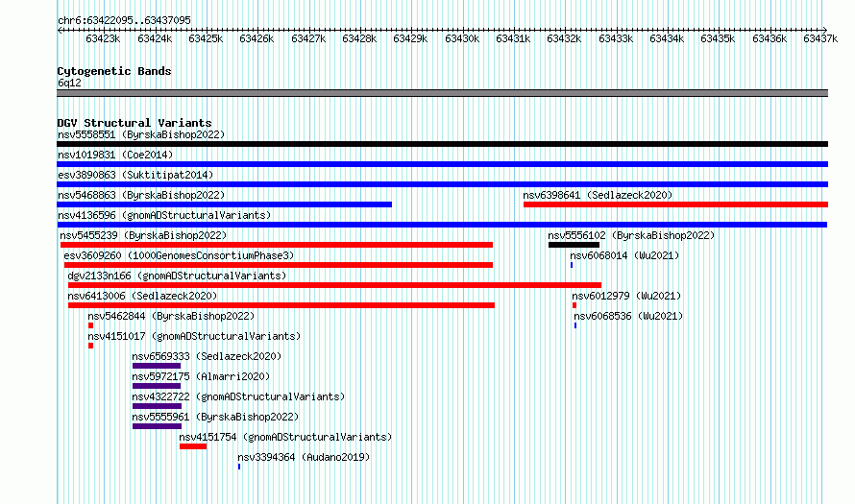Select nsv5468863 (ByrskaBishop2022) label
This screenshot has height=504, width=855.
coord(141,195)
